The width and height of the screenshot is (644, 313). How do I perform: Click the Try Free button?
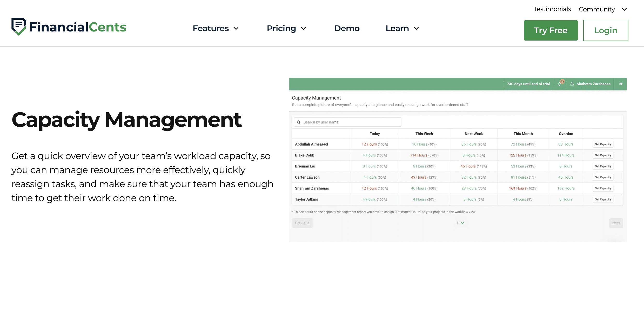551,30
